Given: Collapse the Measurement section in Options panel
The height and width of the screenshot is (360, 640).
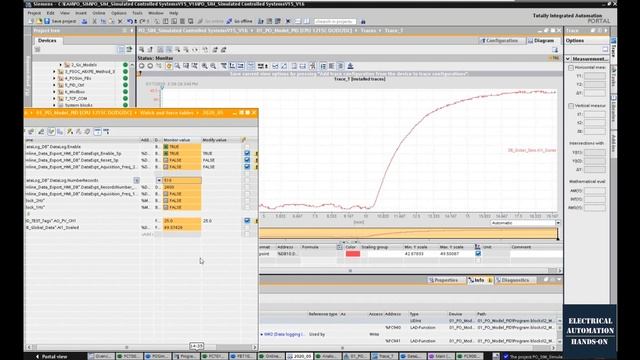Looking at the screenshot, I should (x=568, y=59).
